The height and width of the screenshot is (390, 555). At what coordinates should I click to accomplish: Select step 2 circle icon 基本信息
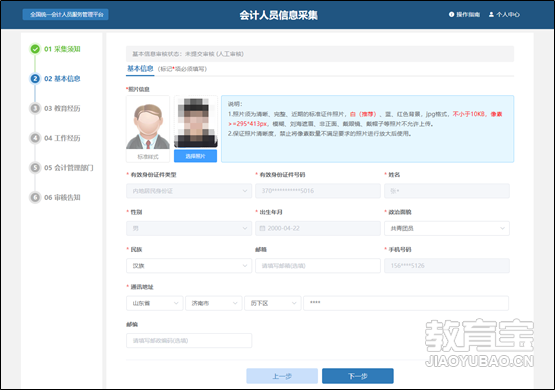pos(35,79)
